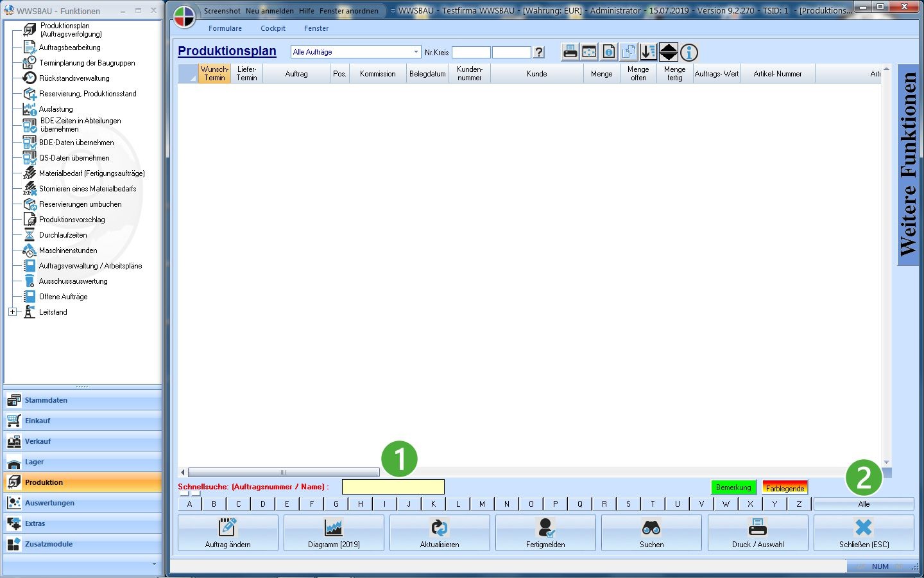Open the Auswertungen navigation group

tap(83, 503)
